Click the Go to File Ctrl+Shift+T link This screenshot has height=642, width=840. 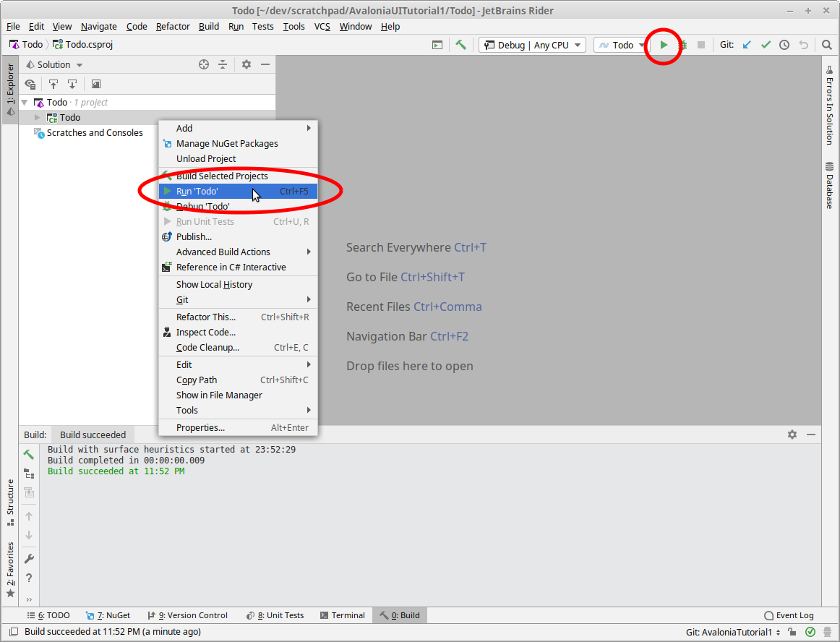pos(405,277)
